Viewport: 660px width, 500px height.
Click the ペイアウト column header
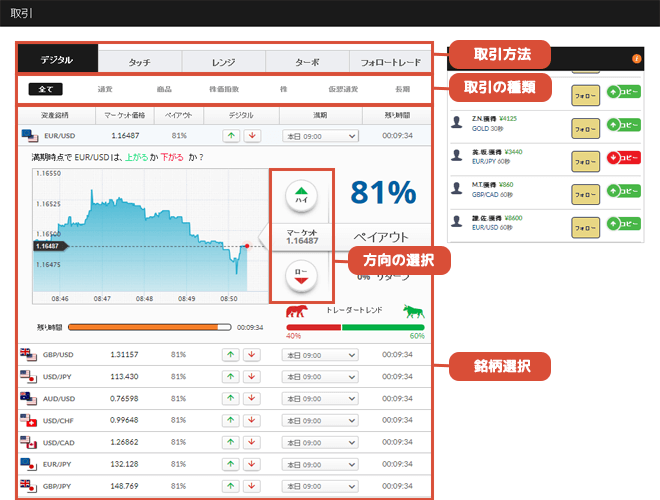[x=178, y=115]
